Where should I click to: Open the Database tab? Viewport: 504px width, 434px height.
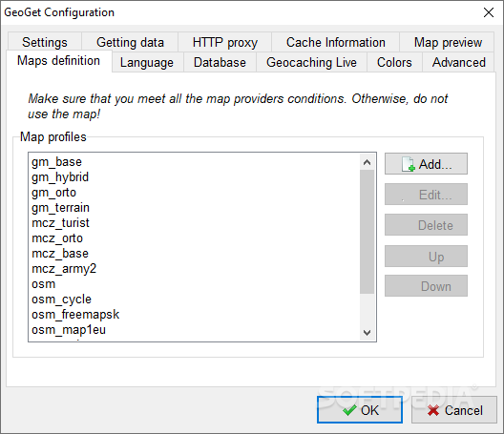pyautogui.click(x=220, y=62)
